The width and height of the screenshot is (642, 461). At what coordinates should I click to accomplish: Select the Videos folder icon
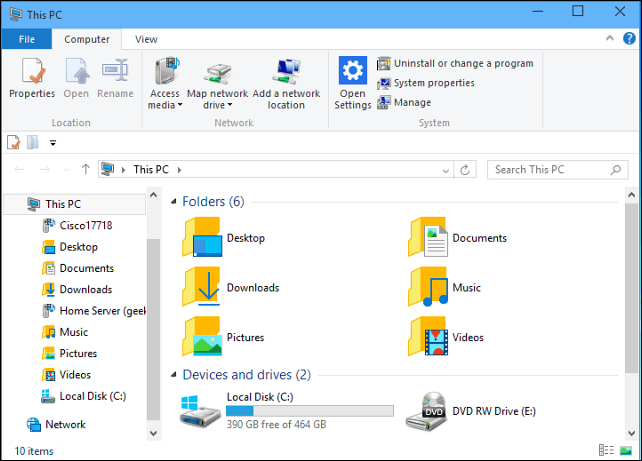click(428, 337)
